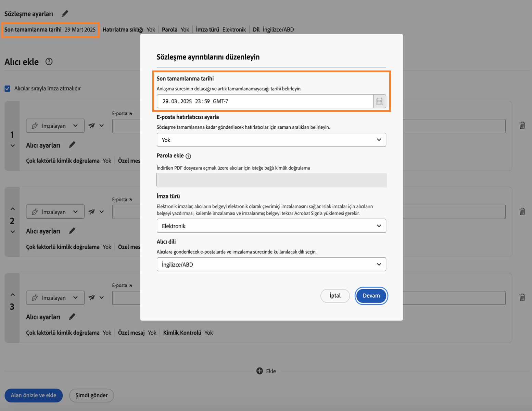This screenshot has height=411, width=532.
Task: Click the İptal button
Action: click(x=335, y=296)
